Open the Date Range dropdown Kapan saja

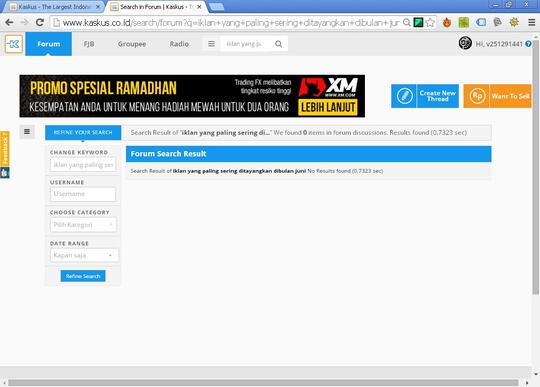click(84, 255)
